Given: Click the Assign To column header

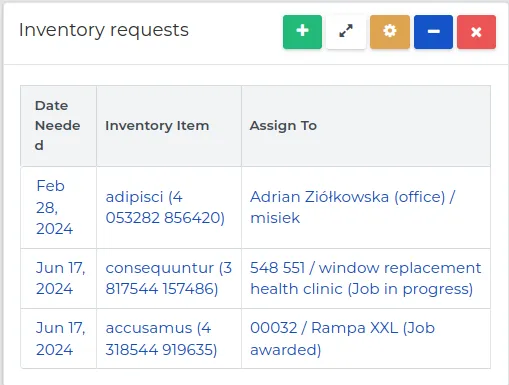Looking at the screenshot, I should [283, 126].
